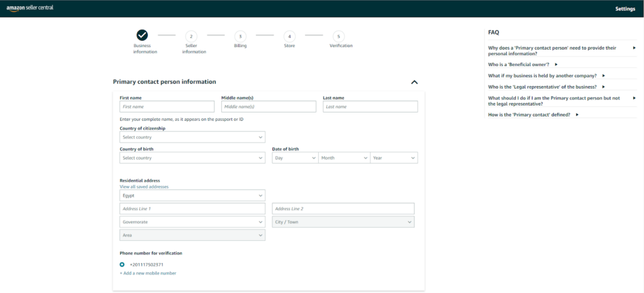The height and width of the screenshot is (293, 644).
Task: Open the Governorate dropdown
Action: click(x=192, y=222)
